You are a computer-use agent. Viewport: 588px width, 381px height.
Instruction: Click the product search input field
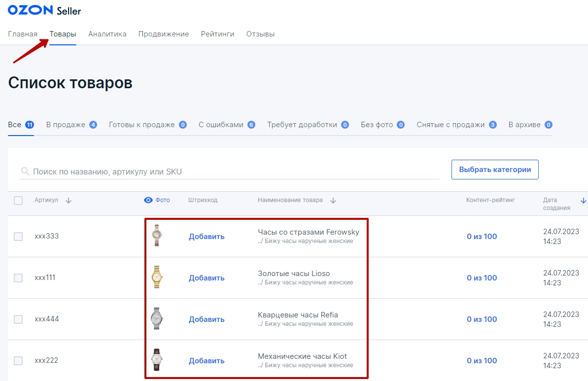point(230,172)
